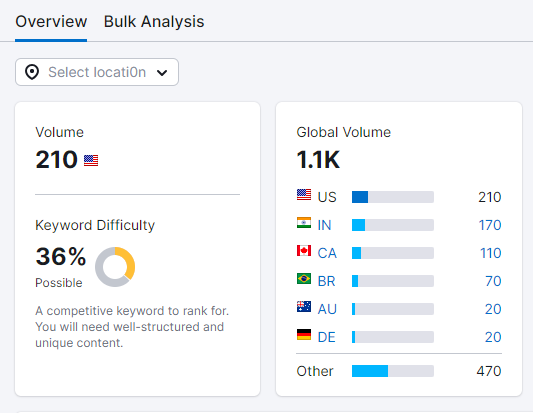Click the Germany flag icon
The image size is (533, 413).
(x=304, y=334)
